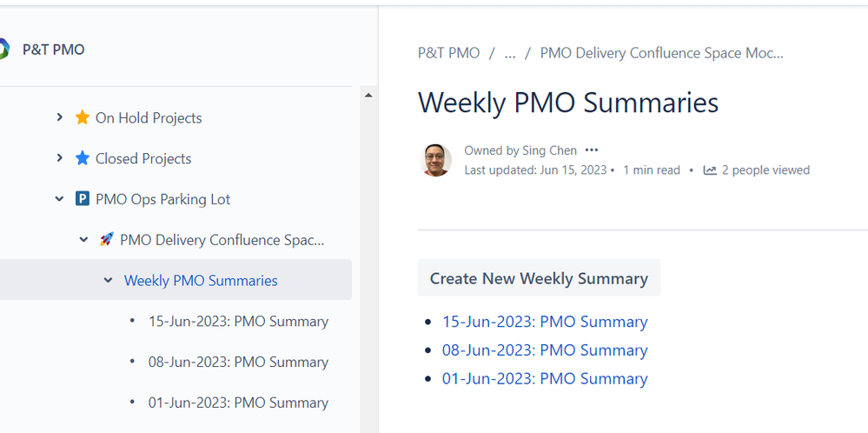Image resolution: width=868 pixels, height=433 pixels.
Task: Collapse the PMO Delivery Confluence Space node
Action: pyautogui.click(x=83, y=240)
